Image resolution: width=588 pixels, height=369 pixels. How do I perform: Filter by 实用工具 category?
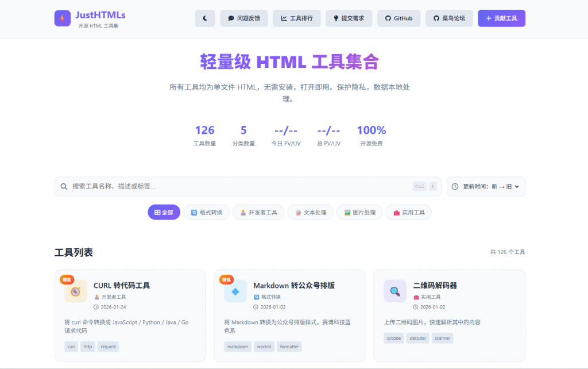(x=408, y=212)
